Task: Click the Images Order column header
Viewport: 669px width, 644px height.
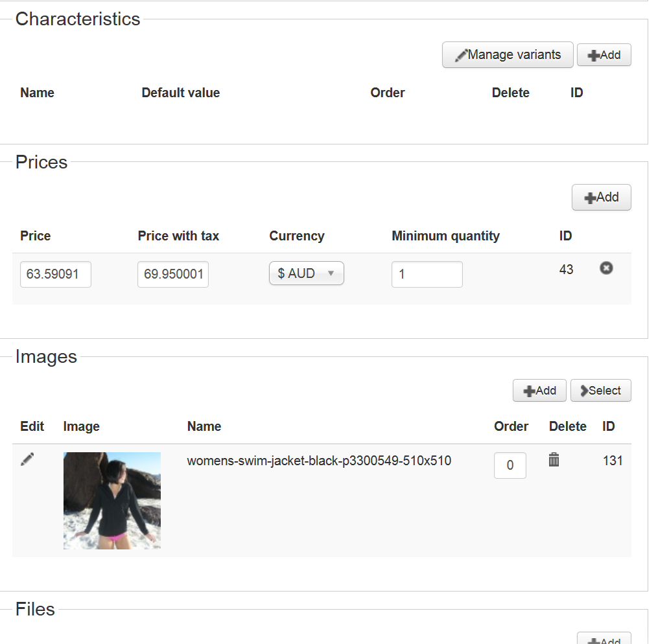Action: (511, 426)
